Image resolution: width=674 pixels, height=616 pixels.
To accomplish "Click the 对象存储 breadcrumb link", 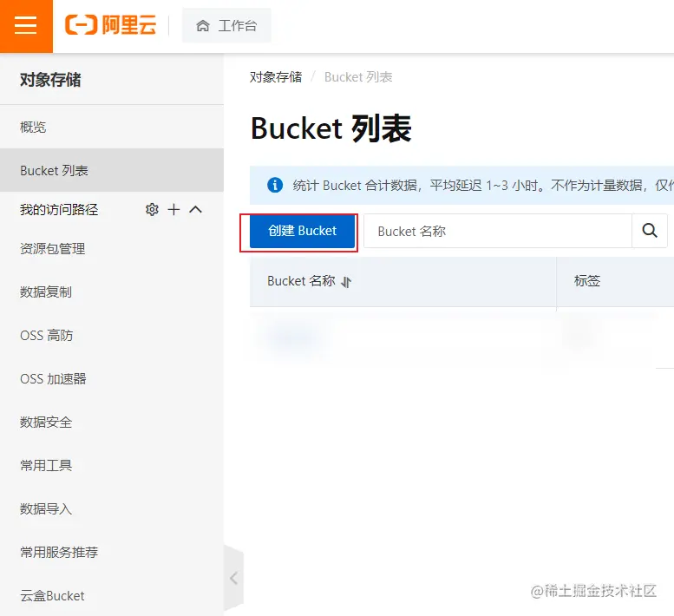I will coord(276,77).
